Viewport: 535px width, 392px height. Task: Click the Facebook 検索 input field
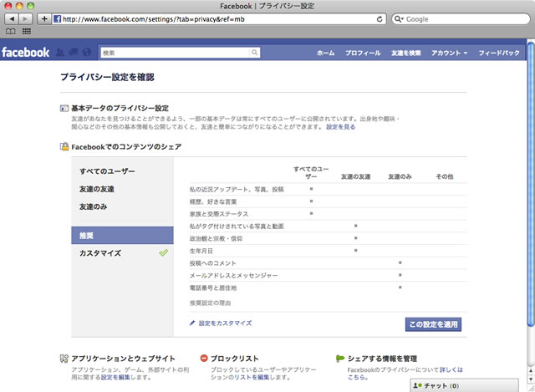pyautogui.click(x=175, y=53)
